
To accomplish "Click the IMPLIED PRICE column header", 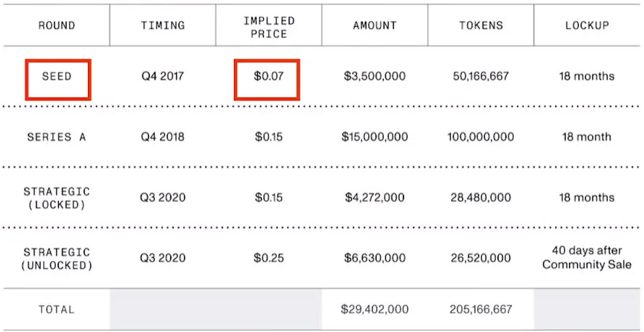I will pyautogui.click(x=268, y=25).
